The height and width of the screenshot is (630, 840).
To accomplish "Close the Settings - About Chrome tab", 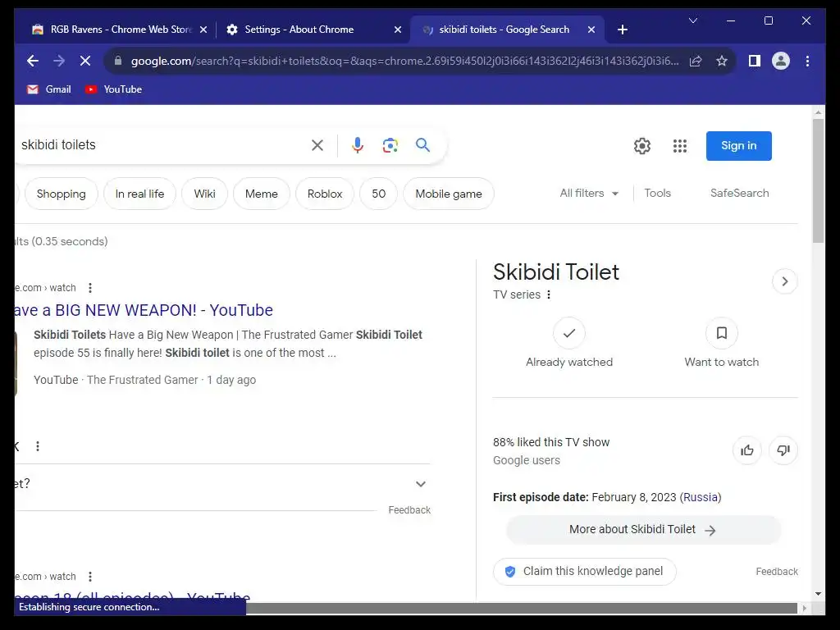I will pos(398,30).
